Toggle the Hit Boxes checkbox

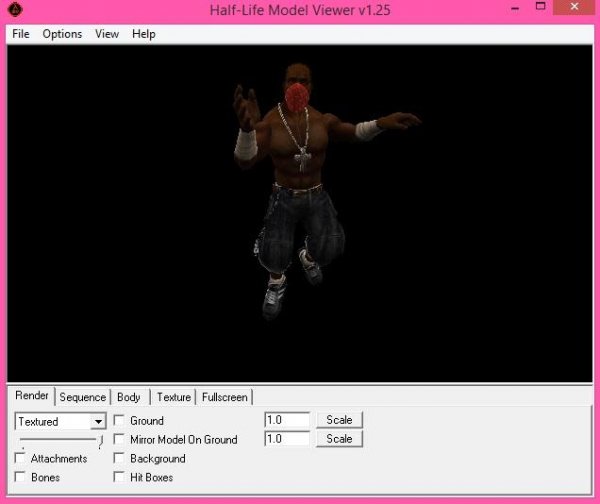[x=119, y=477]
